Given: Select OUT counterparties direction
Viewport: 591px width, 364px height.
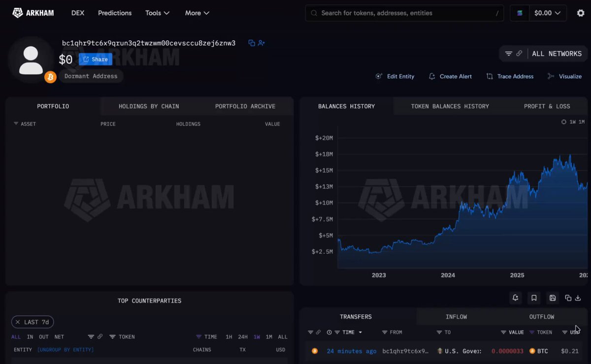Looking at the screenshot, I should [x=44, y=337].
